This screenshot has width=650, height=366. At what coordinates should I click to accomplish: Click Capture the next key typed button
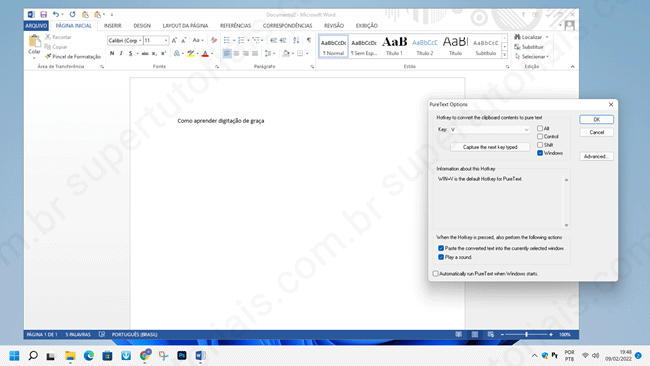490,147
